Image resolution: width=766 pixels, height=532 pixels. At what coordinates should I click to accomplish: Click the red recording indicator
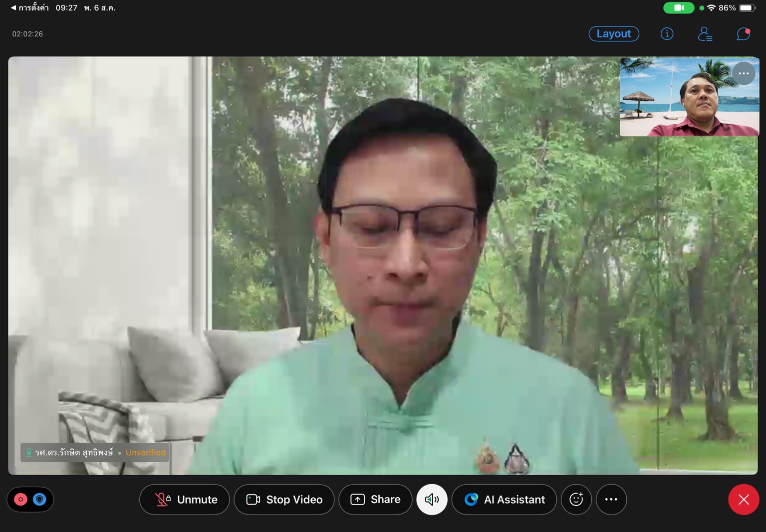coord(20,499)
